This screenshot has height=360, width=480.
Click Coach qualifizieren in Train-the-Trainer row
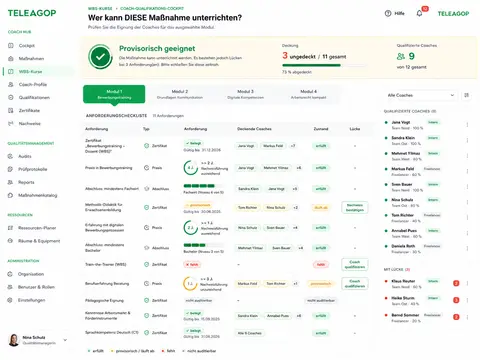point(355,264)
